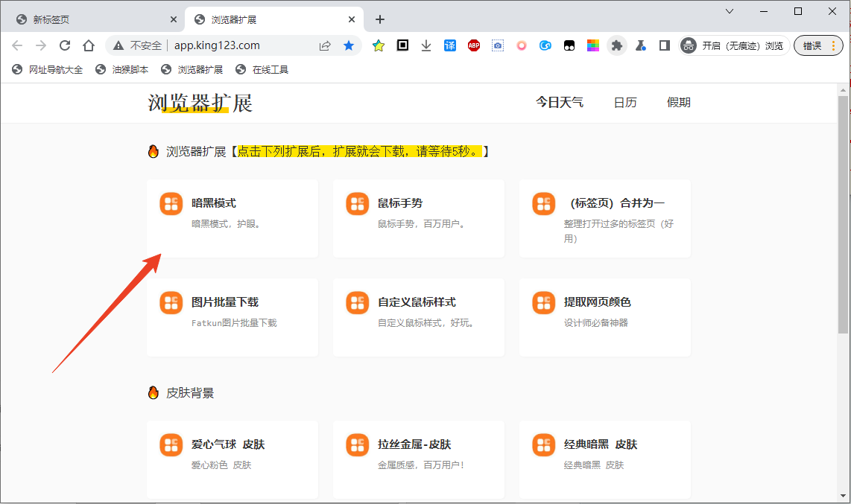The image size is (851, 504).
Task: Open the screenshot capture extension icon
Action: pos(498,45)
